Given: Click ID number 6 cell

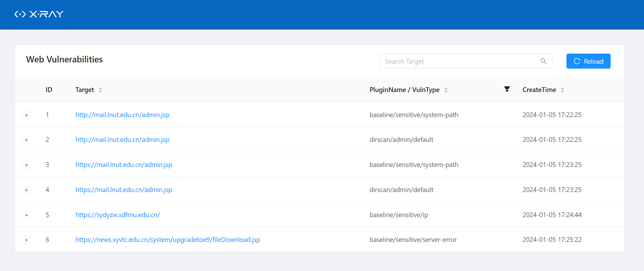Looking at the screenshot, I should tap(47, 240).
